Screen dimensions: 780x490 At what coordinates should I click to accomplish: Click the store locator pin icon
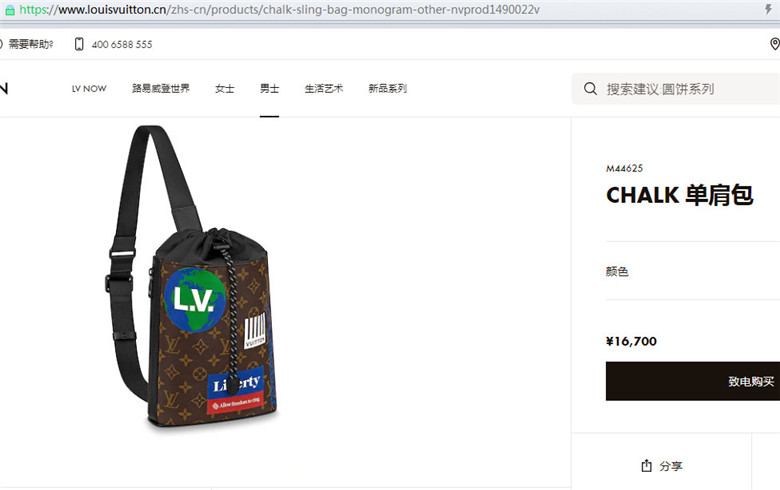pyautogui.click(x=775, y=44)
